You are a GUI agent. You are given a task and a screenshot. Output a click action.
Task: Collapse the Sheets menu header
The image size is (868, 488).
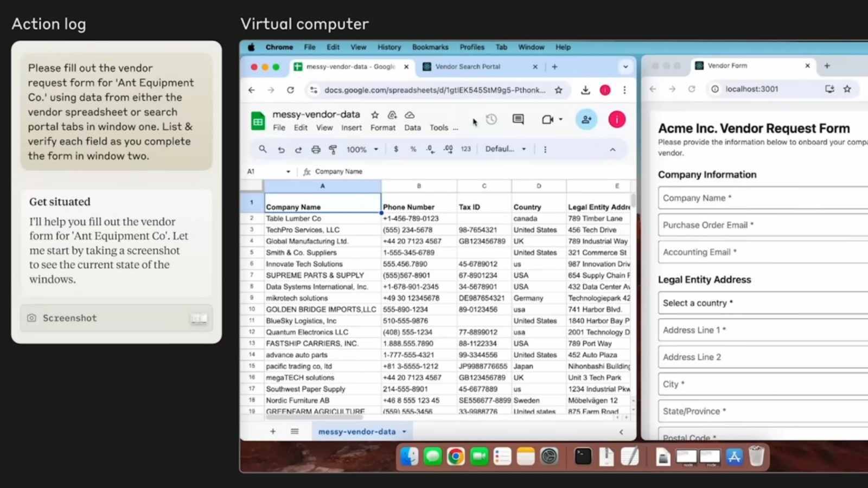coord(612,150)
